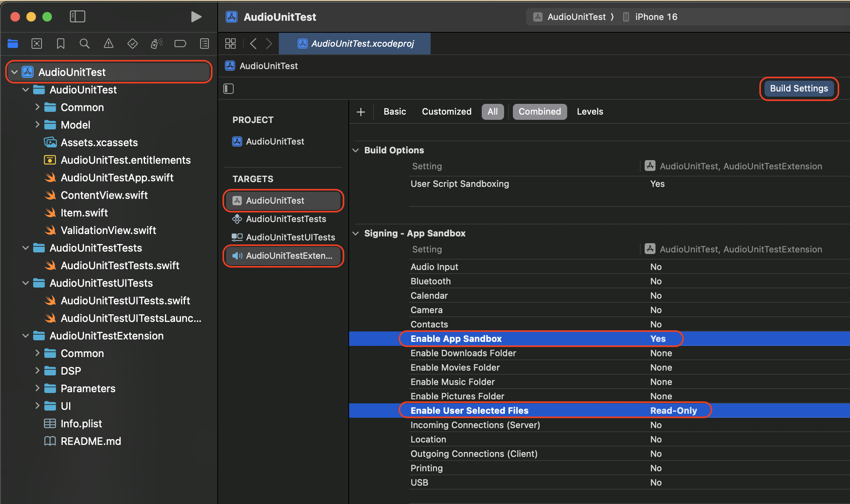Open the Find navigator magnifier icon
The image size is (850, 504).
point(84,44)
